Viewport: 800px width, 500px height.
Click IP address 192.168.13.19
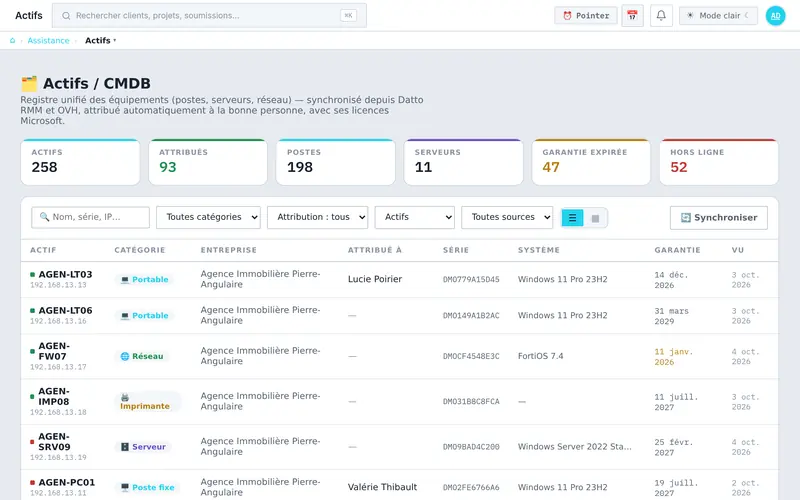click(x=58, y=458)
